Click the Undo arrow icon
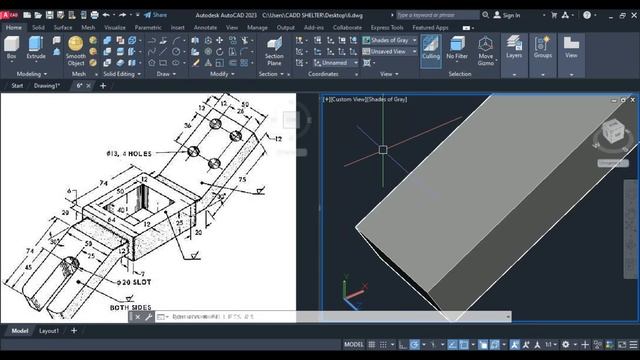 (106, 15)
